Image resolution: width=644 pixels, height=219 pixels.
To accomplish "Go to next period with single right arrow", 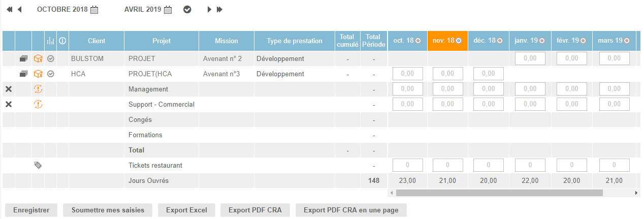I will [209, 10].
